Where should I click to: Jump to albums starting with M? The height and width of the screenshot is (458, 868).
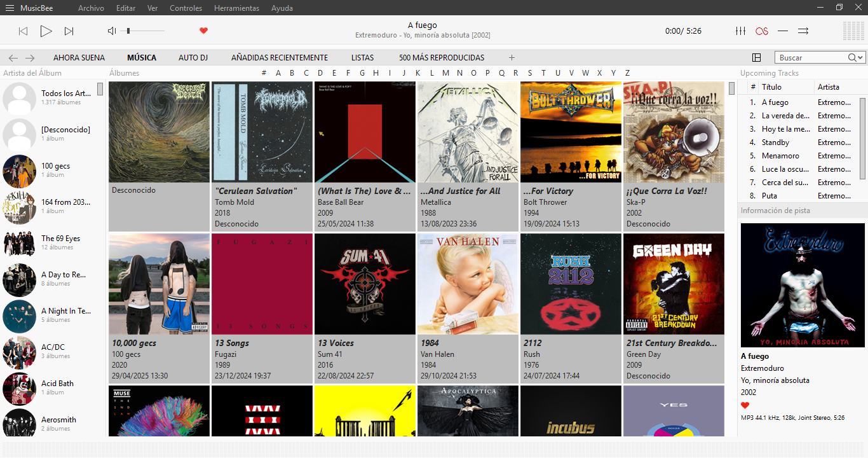pyautogui.click(x=445, y=73)
